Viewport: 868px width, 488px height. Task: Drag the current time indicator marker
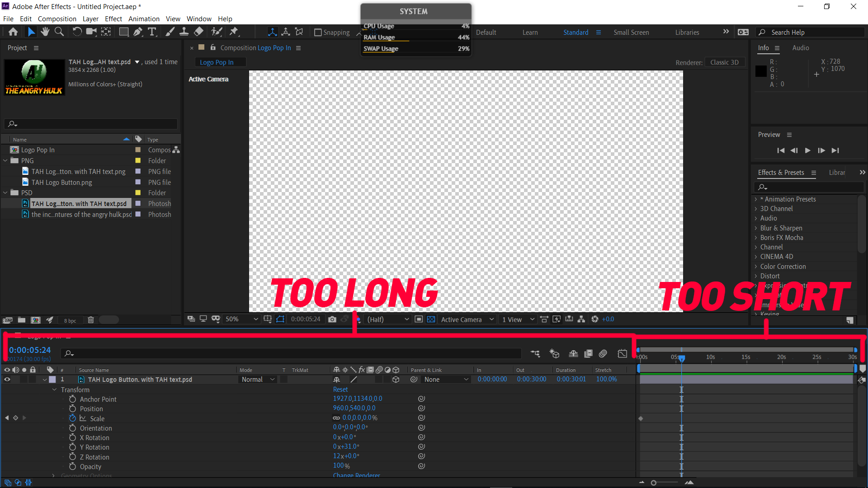(x=681, y=357)
